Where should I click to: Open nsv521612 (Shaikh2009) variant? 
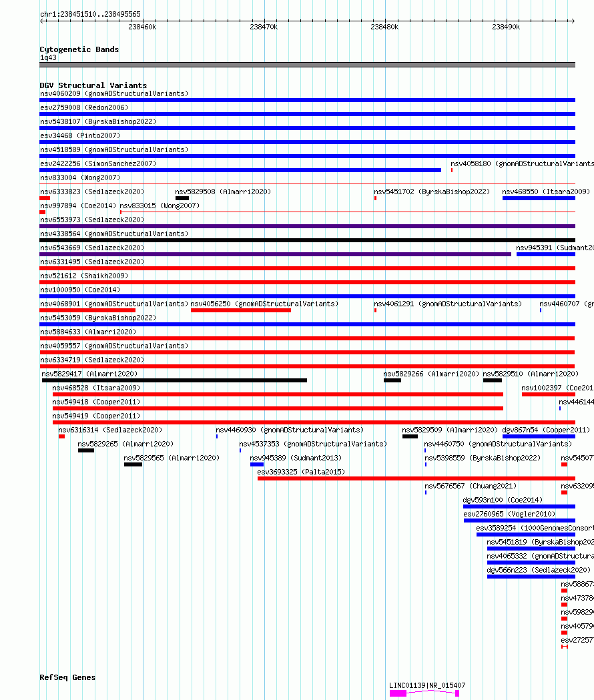tap(84, 276)
